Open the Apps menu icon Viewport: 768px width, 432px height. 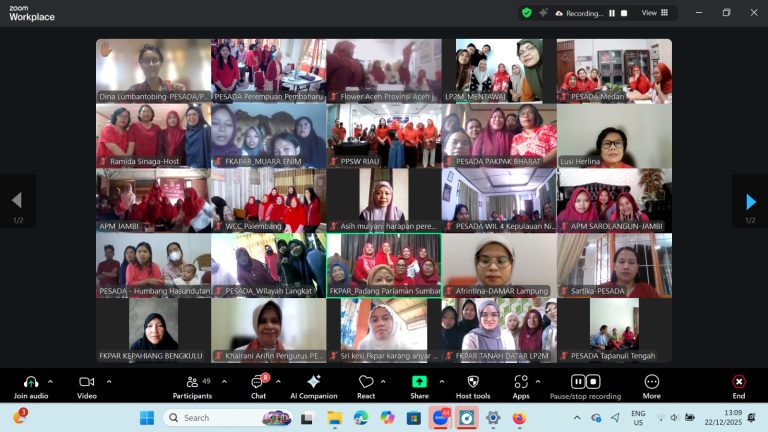pos(520,382)
